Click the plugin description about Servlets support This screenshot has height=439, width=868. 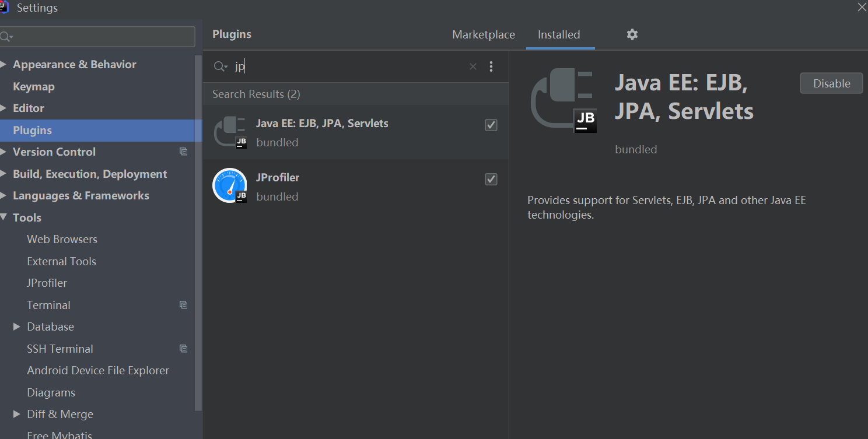click(667, 208)
